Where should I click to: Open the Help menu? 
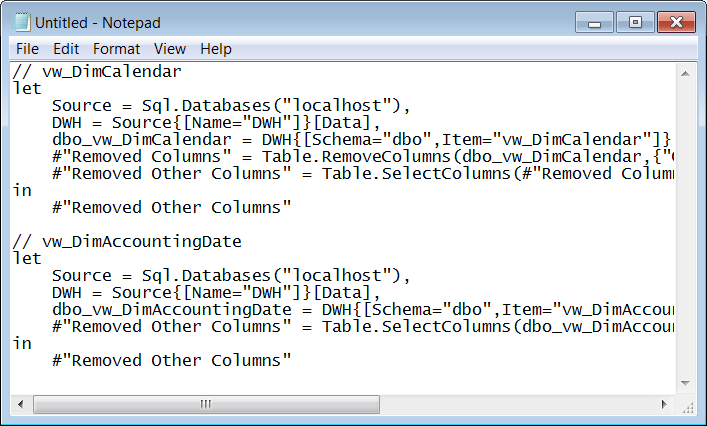[216, 49]
